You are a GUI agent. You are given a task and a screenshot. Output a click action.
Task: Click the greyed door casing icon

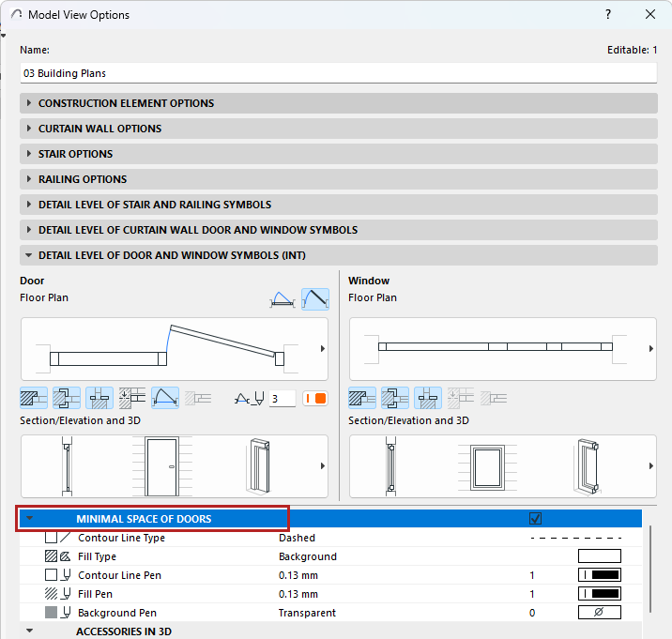(x=198, y=398)
